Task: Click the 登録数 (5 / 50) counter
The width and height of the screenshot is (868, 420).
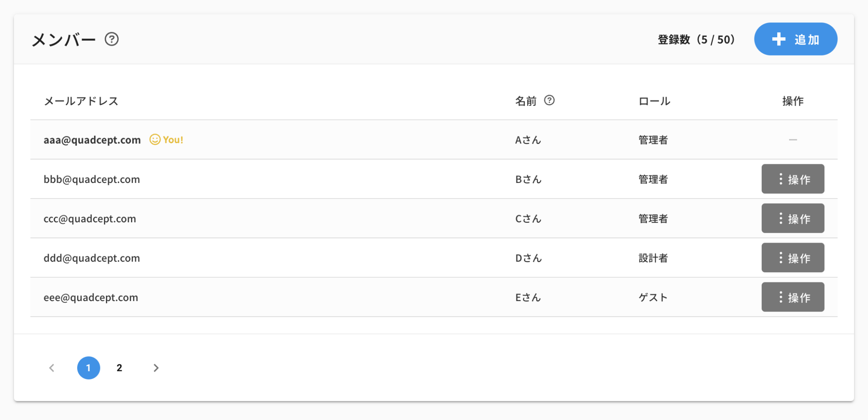Action: pyautogui.click(x=696, y=40)
